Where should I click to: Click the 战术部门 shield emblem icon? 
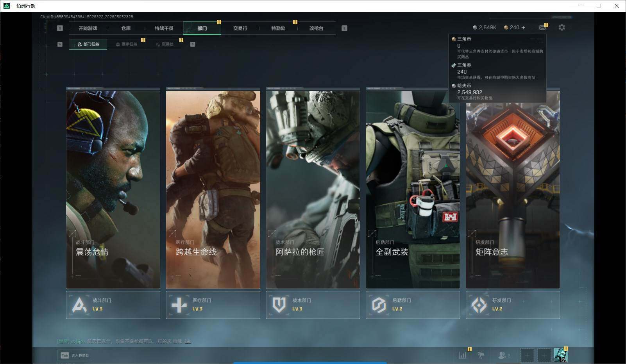pyautogui.click(x=279, y=305)
